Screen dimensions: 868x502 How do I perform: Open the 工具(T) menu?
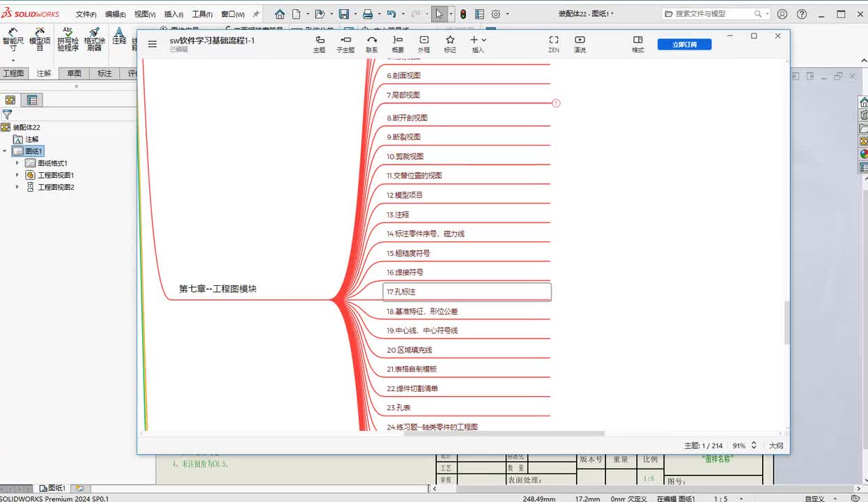click(202, 14)
